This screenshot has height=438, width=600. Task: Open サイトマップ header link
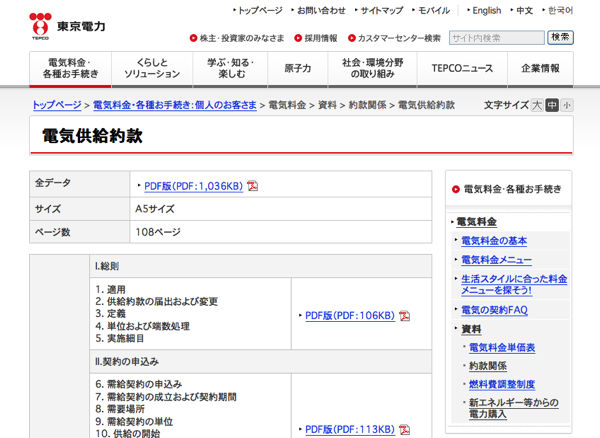click(382, 11)
